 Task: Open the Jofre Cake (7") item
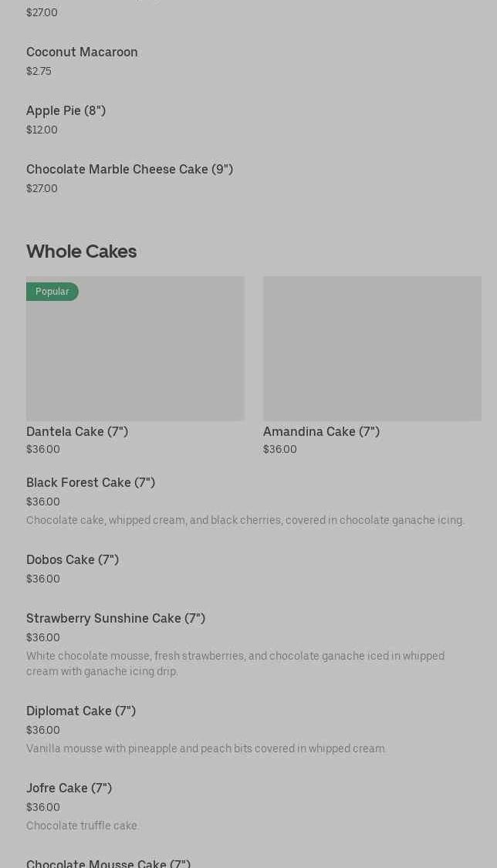coord(69,789)
